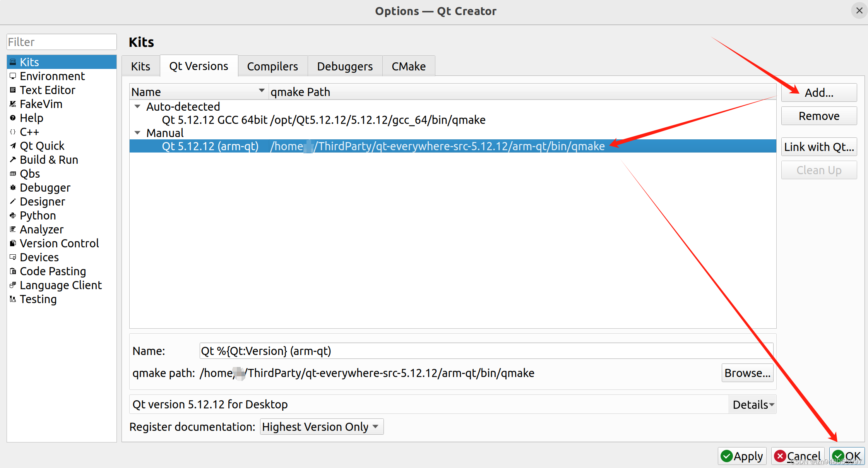Screen dimensions: 868x468
Task: Click the Filter input field
Action: click(x=62, y=42)
